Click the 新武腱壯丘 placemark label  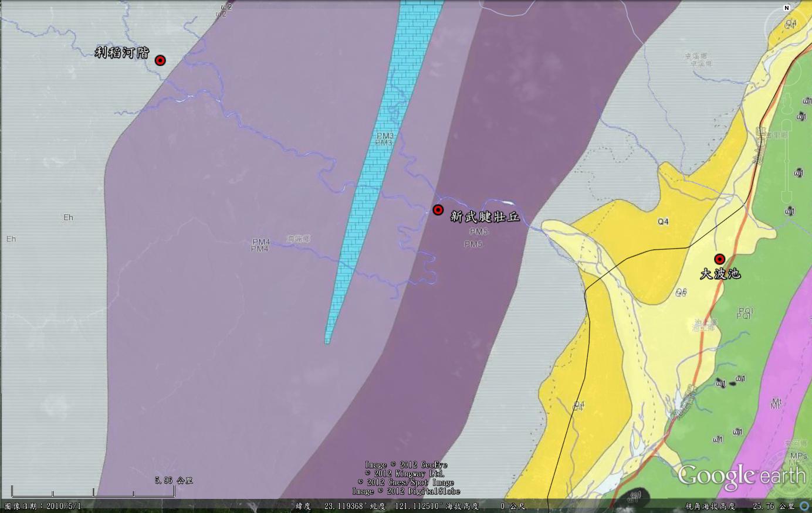coord(485,216)
